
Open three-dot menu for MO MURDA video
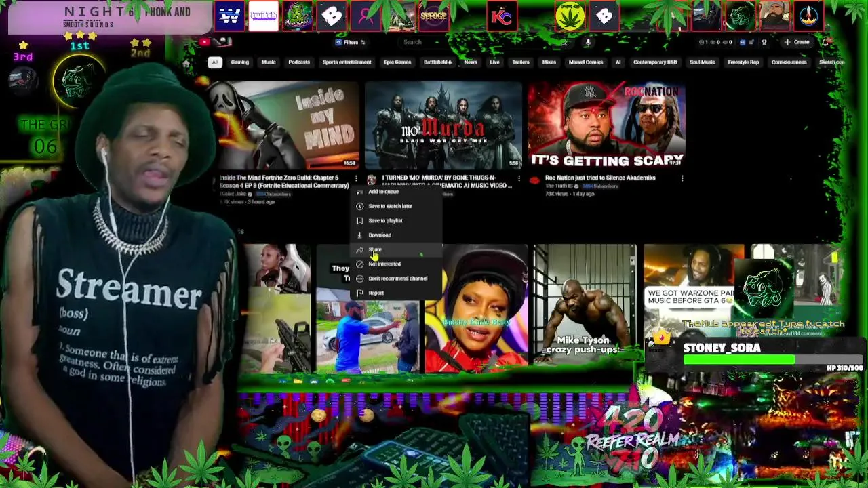[x=519, y=178]
